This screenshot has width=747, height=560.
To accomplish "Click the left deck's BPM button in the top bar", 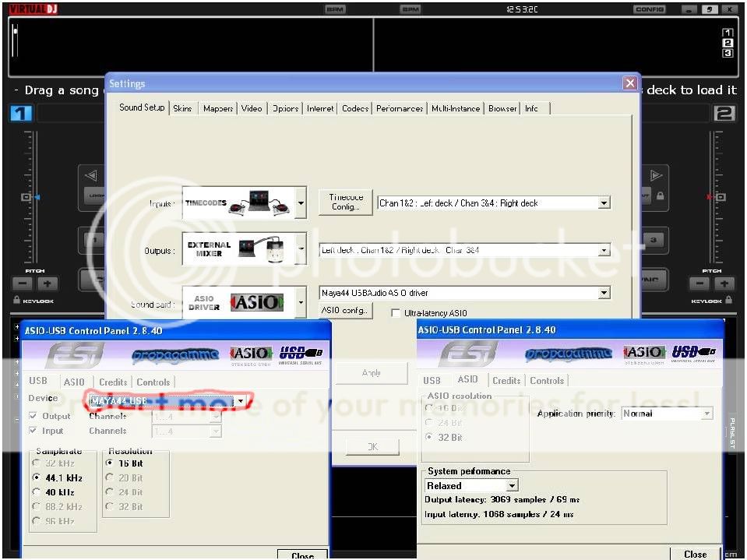I will [335, 9].
